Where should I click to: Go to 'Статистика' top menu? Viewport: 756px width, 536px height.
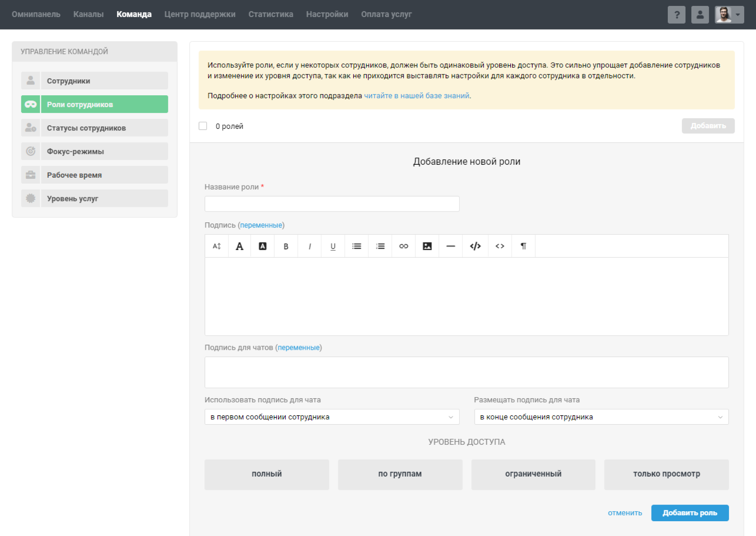coord(271,14)
